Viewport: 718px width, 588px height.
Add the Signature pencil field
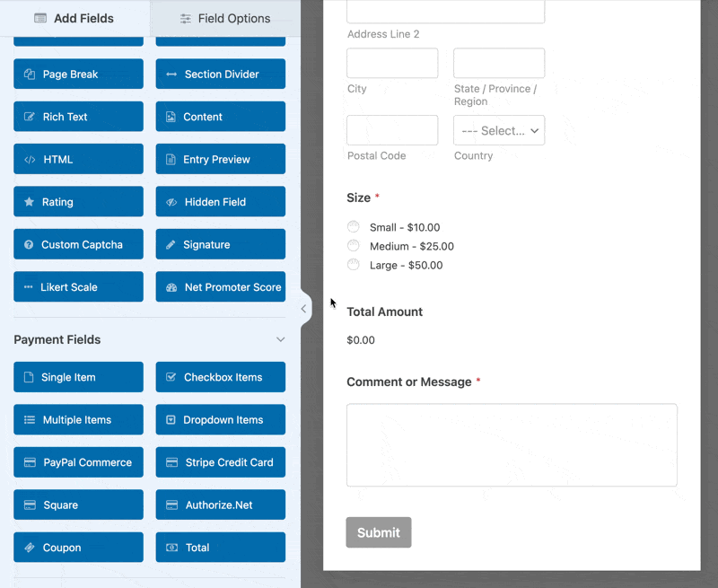click(x=220, y=244)
